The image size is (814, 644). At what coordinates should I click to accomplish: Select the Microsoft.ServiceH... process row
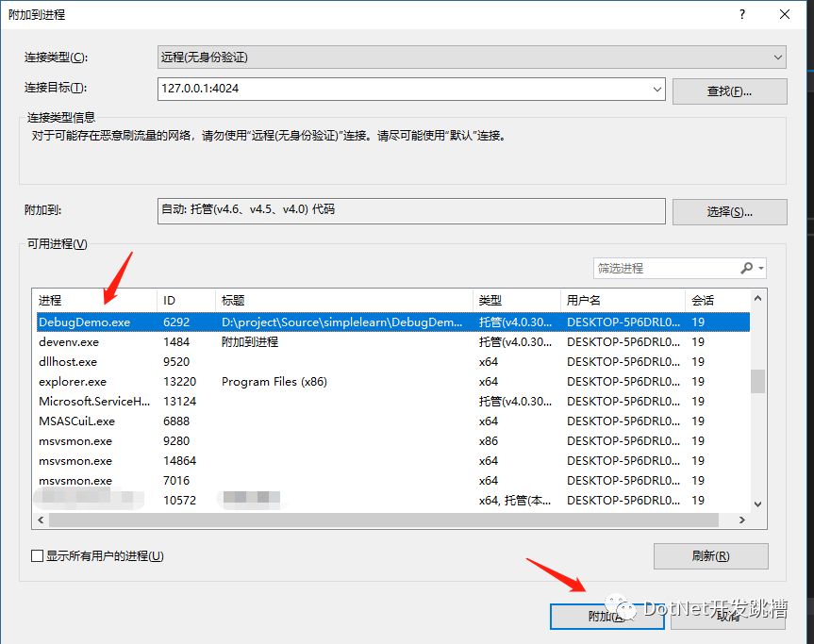(393, 401)
